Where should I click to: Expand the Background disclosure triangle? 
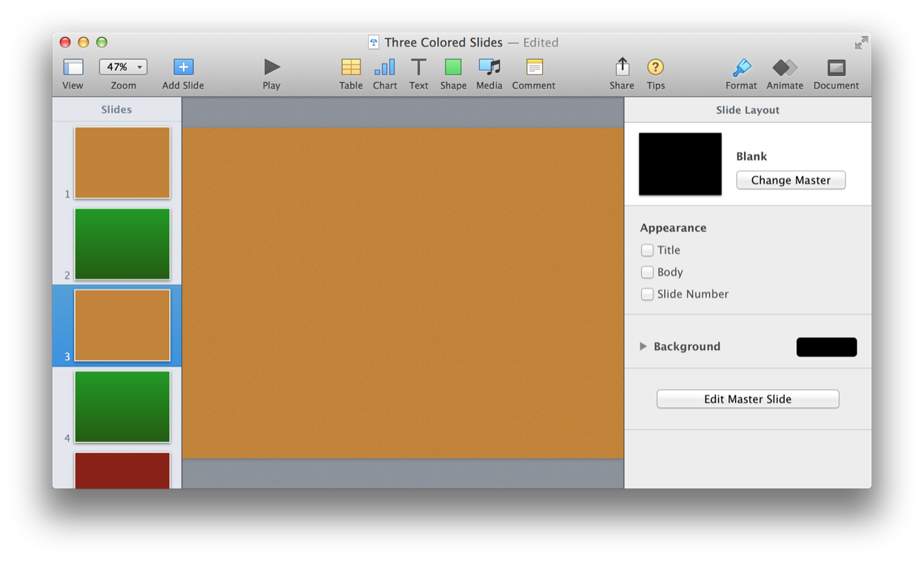643,346
